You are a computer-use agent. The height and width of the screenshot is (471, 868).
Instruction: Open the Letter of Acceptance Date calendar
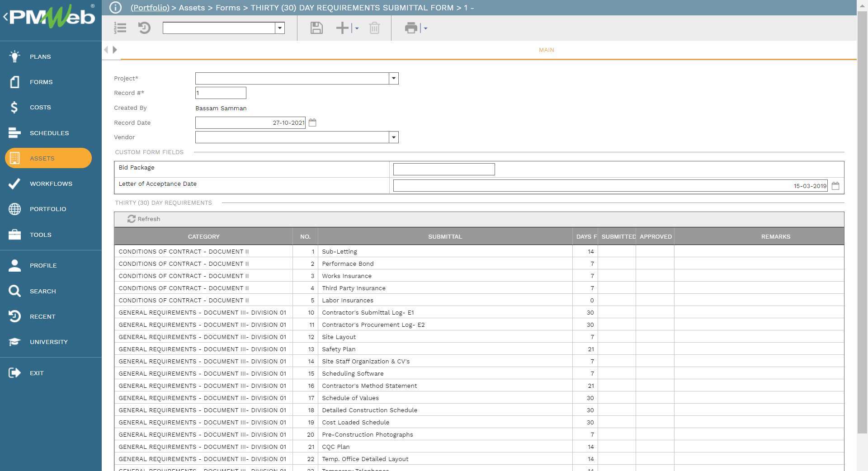pos(835,186)
